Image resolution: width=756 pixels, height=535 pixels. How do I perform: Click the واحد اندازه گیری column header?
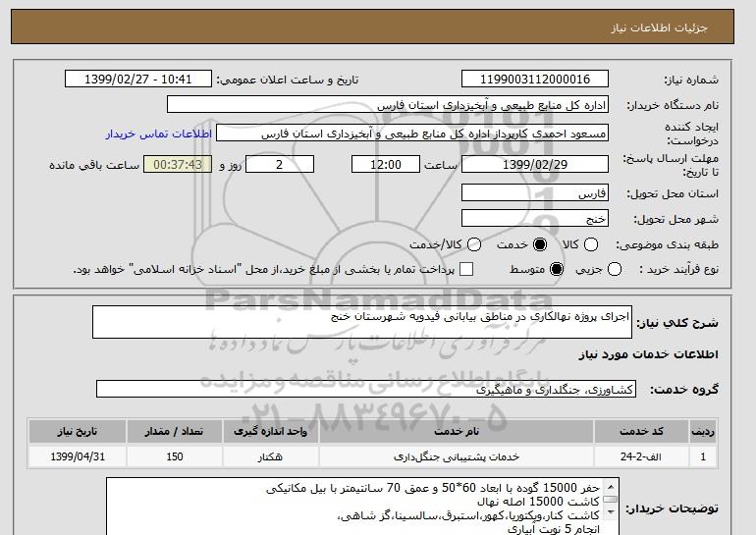[270, 432]
